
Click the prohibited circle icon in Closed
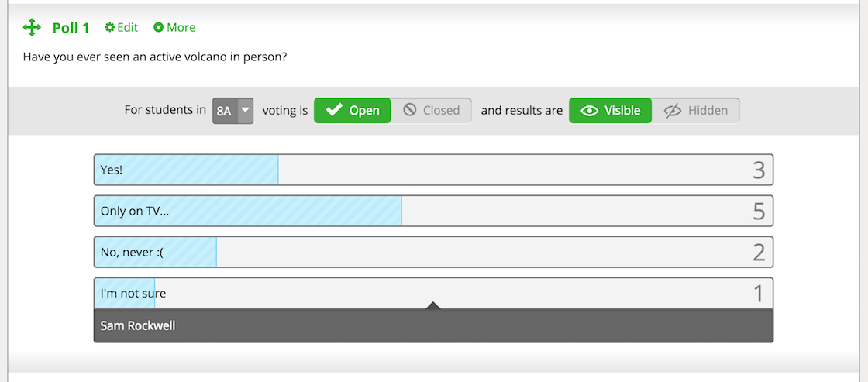(x=410, y=109)
